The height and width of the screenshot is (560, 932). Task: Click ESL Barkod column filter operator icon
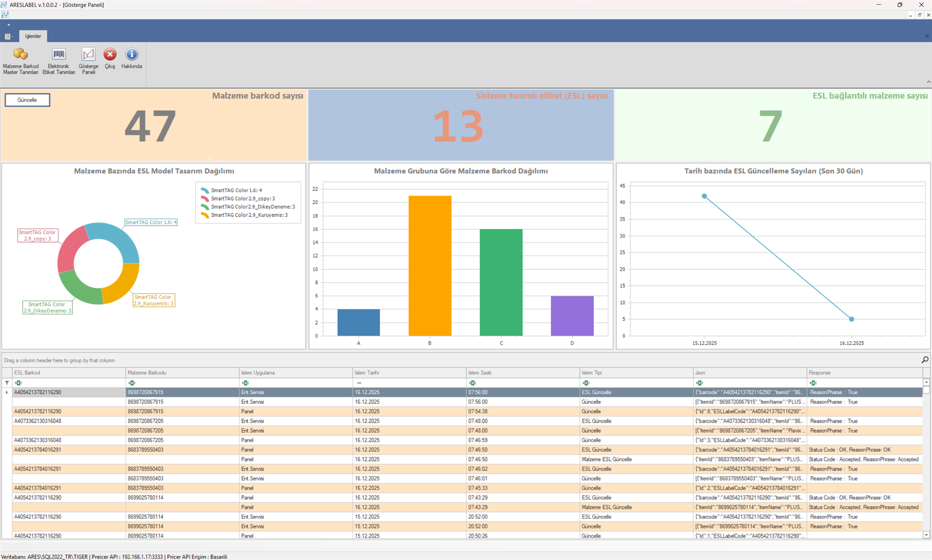tap(18, 383)
